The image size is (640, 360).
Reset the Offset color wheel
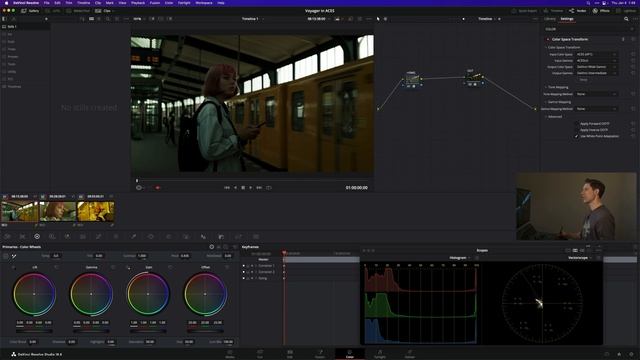tap(227, 267)
